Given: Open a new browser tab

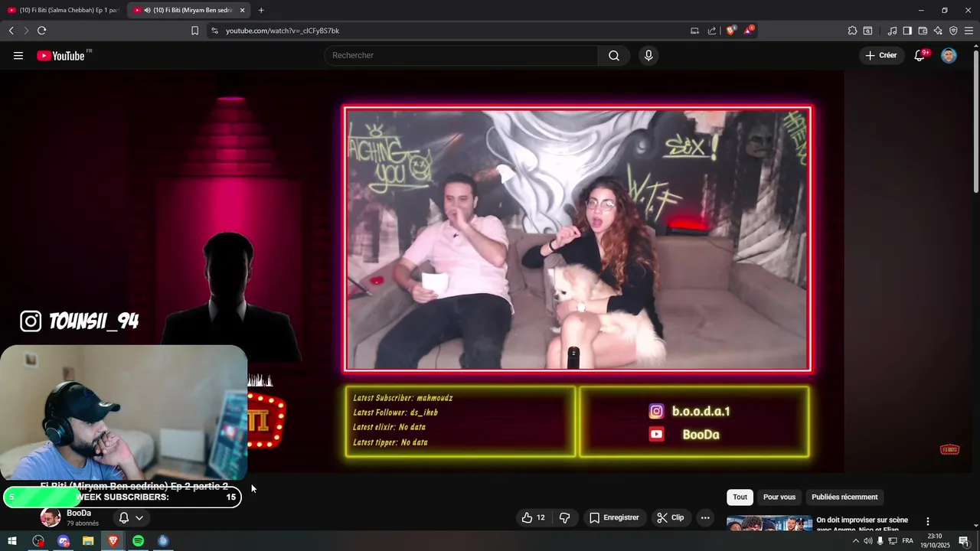Looking at the screenshot, I should (x=261, y=10).
